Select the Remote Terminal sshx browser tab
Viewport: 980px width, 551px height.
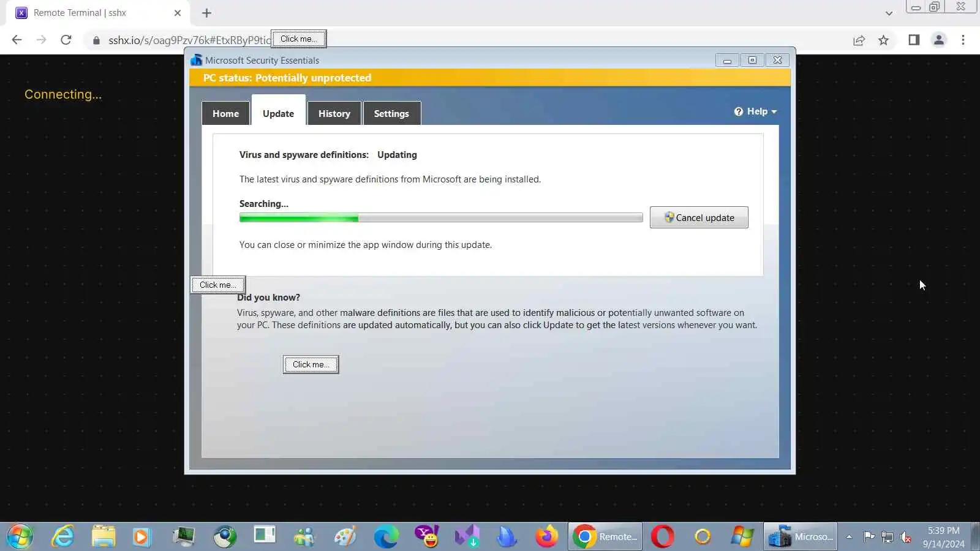(98, 13)
